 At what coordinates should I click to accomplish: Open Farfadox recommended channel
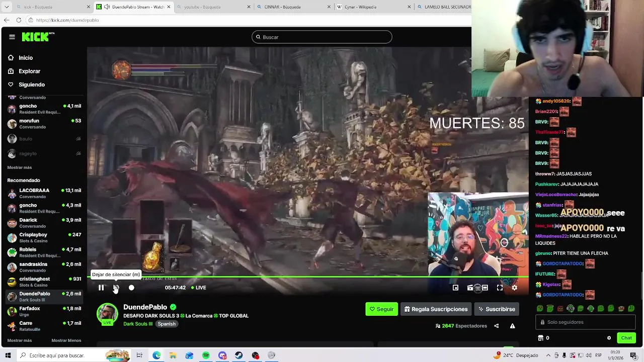click(x=44, y=311)
